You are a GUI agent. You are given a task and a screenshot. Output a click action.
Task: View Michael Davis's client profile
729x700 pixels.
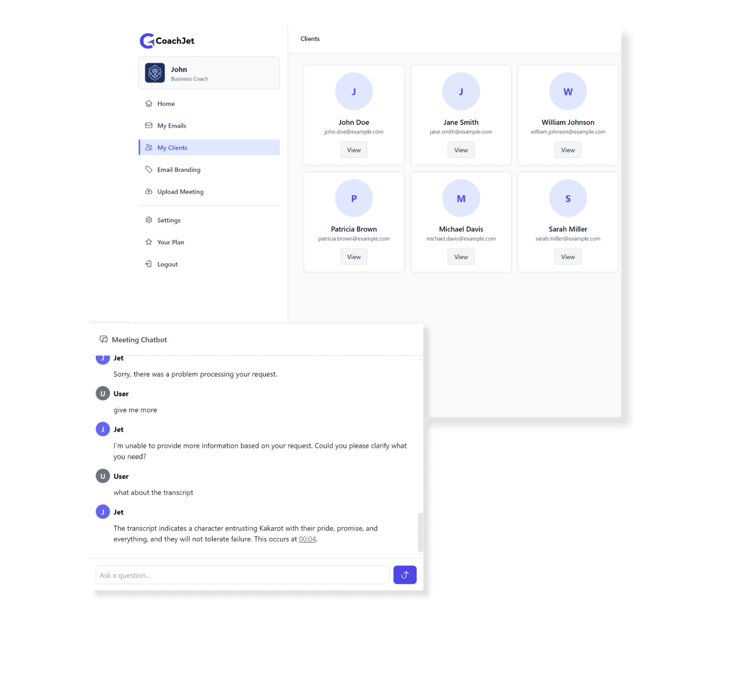pos(461,257)
